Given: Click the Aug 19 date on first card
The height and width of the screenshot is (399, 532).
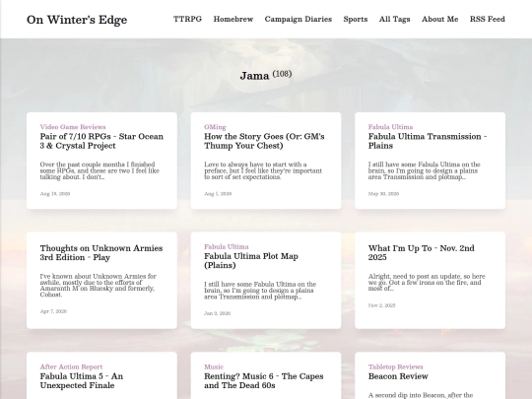Looking at the screenshot, I should pyautogui.click(x=55, y=194).
